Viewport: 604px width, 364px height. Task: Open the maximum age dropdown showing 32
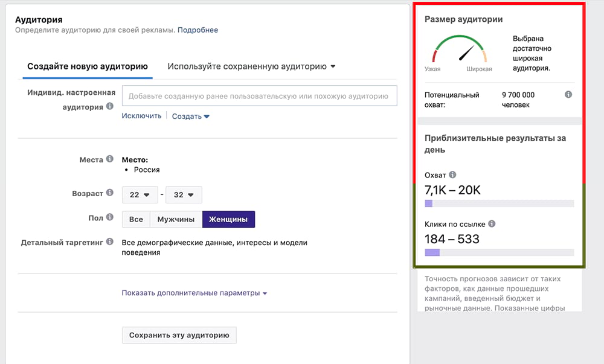point(184,195)
